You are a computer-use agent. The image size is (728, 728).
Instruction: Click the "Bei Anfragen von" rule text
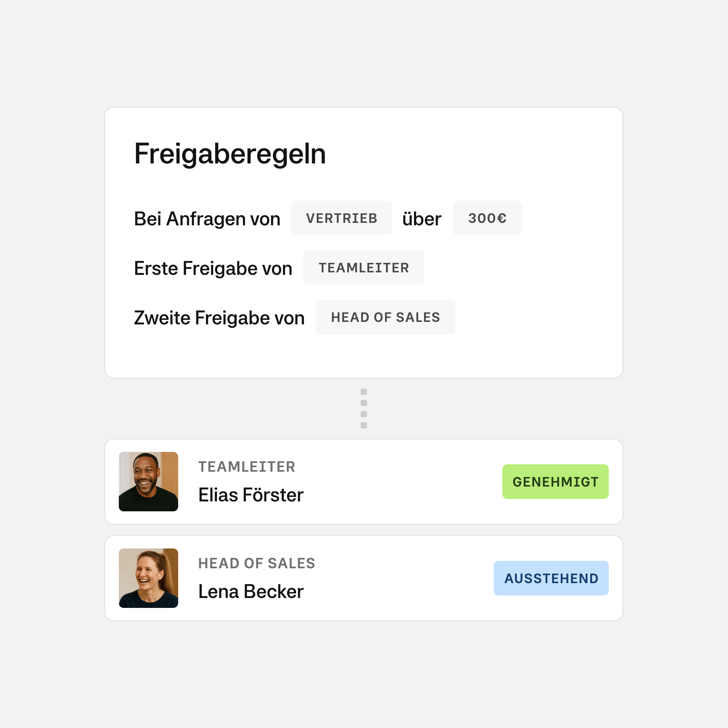[207, 219]
